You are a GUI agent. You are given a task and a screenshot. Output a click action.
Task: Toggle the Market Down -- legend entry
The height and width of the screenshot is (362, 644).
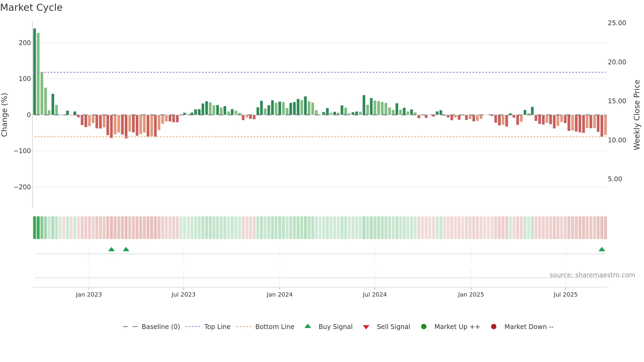pos(522,327)
